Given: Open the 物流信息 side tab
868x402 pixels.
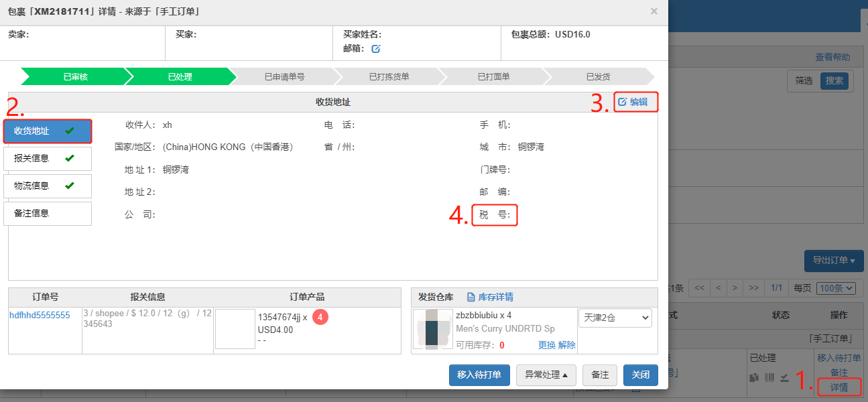Looking at the screenshot, I should [48, 186].
